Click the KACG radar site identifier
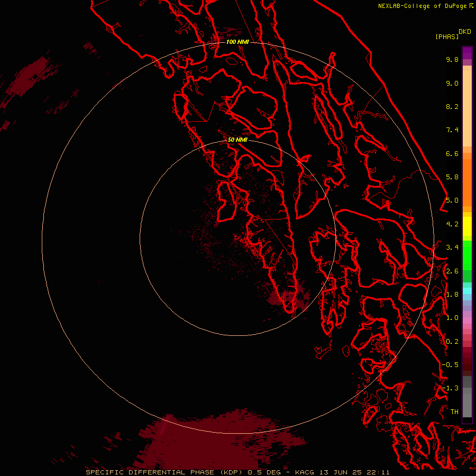The height and width of the screenshot is (476, 476). tap(306, 472)
